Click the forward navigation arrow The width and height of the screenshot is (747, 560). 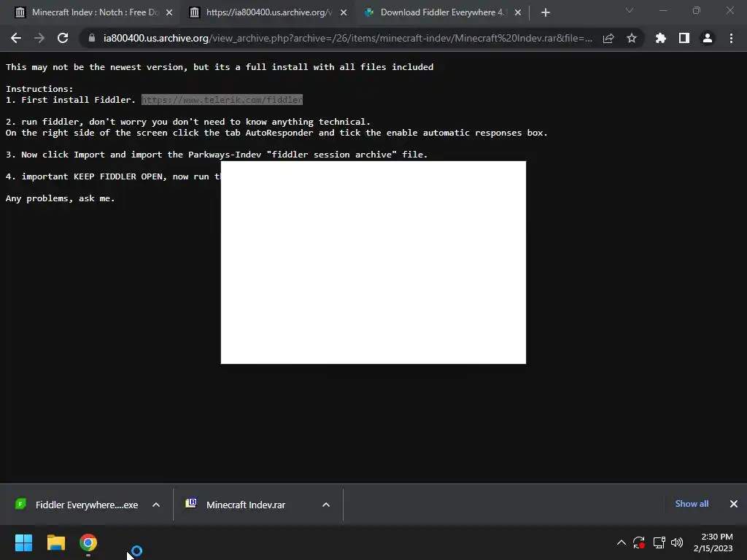tap(39, 38)
